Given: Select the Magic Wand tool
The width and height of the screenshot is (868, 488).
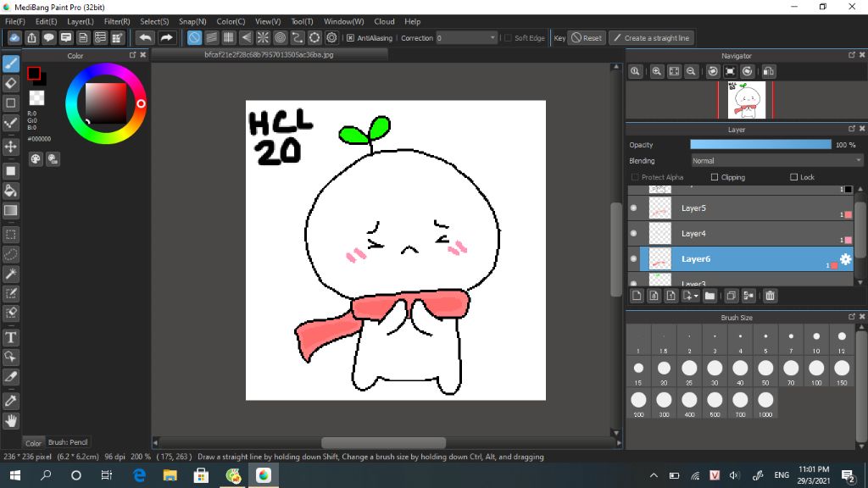Looking at the screenshot, I should point(11,274).
